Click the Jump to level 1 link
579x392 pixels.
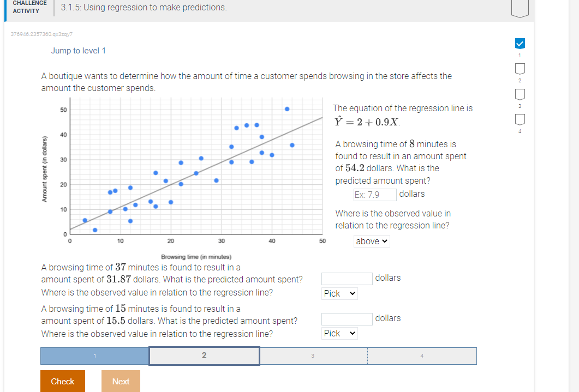(x=78, y=50)
